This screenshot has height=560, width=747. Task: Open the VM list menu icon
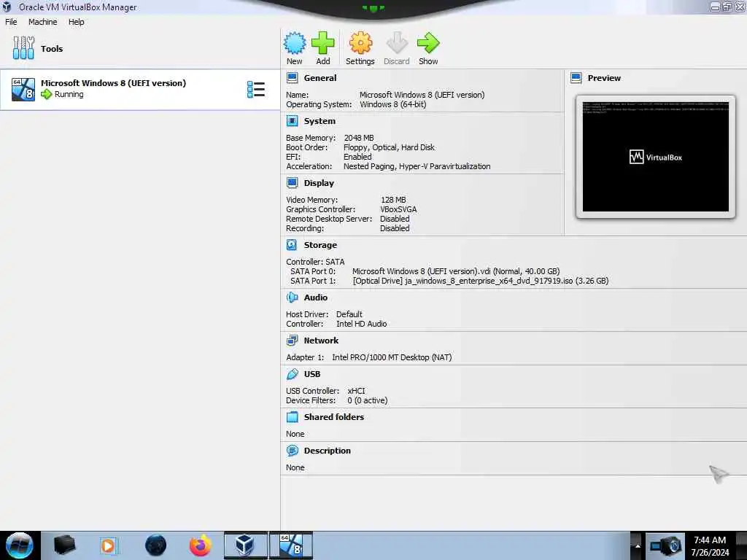(x=256, y=89)
